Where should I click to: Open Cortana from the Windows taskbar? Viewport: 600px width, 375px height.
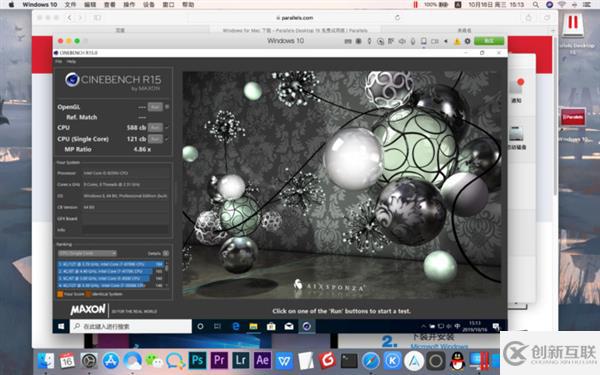point(200,326)
